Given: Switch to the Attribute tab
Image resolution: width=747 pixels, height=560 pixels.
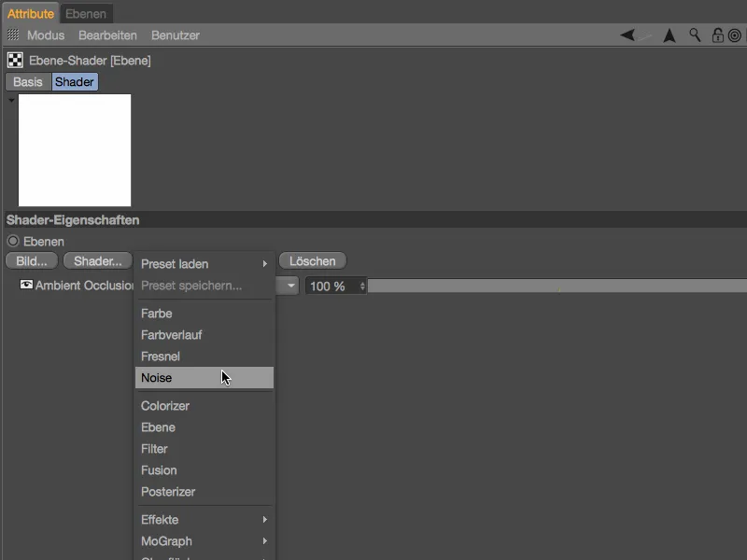Looking at the screenshot, I should (31, 14).
